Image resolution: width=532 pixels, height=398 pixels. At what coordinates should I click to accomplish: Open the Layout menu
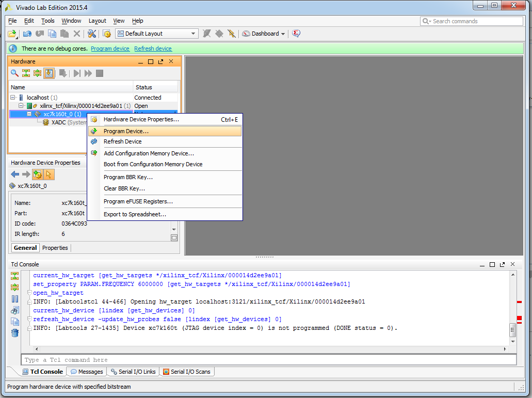tap(98, 21)
